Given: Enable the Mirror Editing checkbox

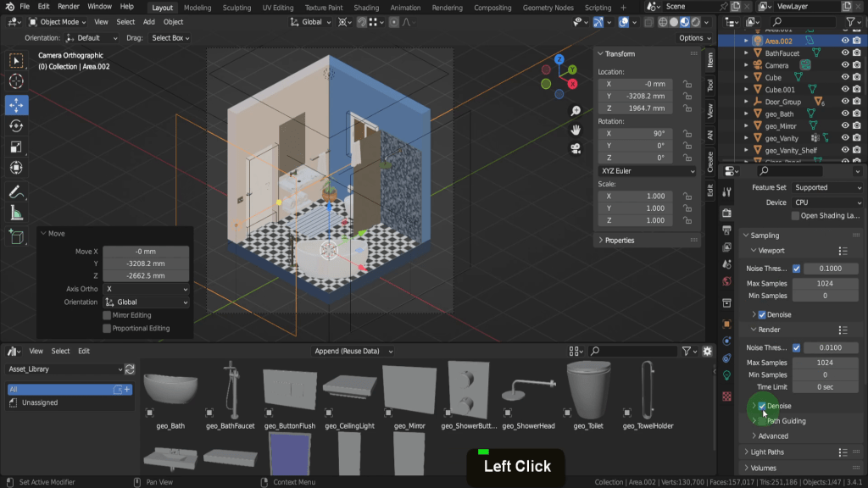Looking at the screenshot, I should click(x=107, y=315).
